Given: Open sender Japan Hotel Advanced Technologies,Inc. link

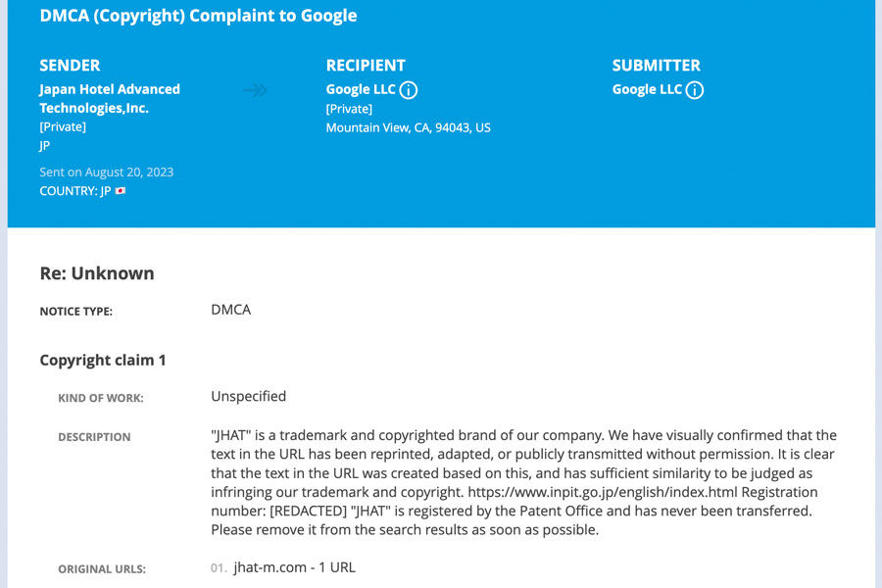Looking at the screenshot, I should [110, 98].
